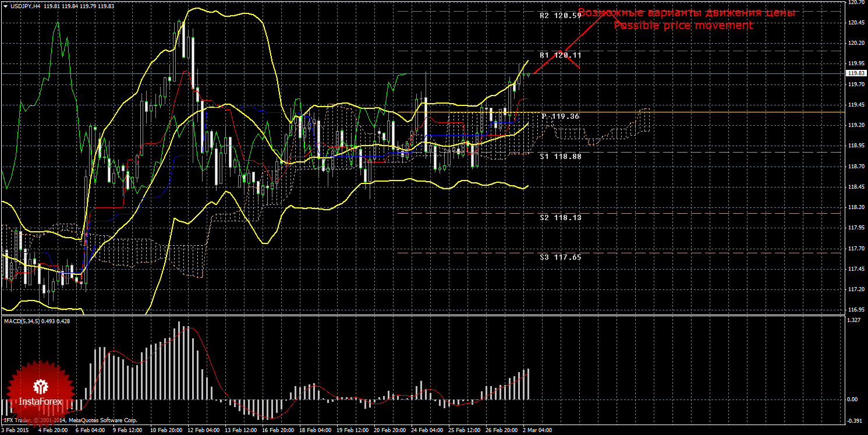This screenshot has width=868, height=435.
Task: Select the S3 117.65 support label
Action: (x=560, y=257)
